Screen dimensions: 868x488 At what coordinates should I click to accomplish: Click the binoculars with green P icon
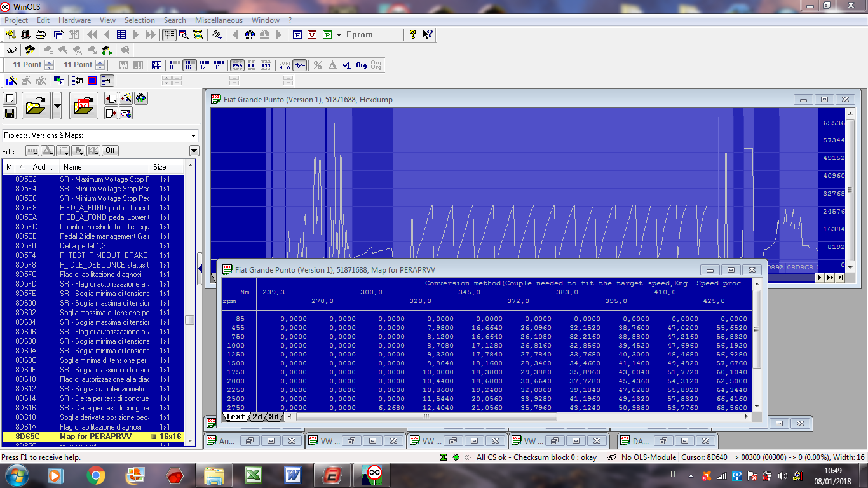(x=141, y=98)
